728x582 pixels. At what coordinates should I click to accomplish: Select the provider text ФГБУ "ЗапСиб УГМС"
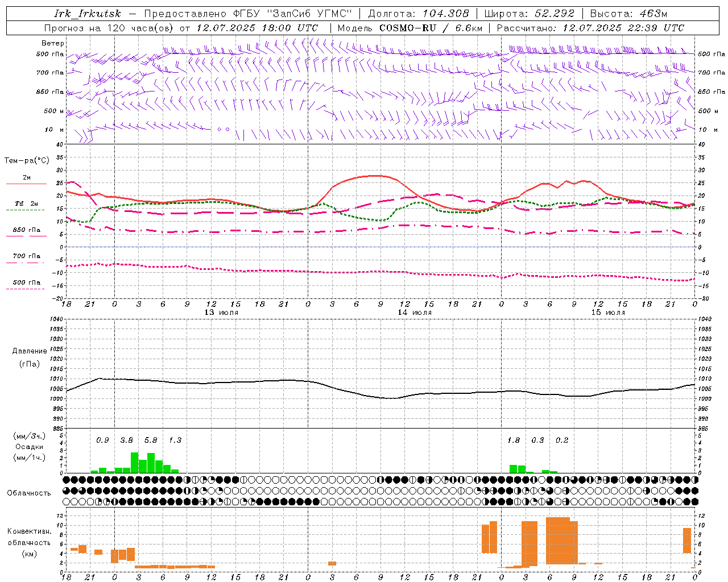click(x=293, y=14)
